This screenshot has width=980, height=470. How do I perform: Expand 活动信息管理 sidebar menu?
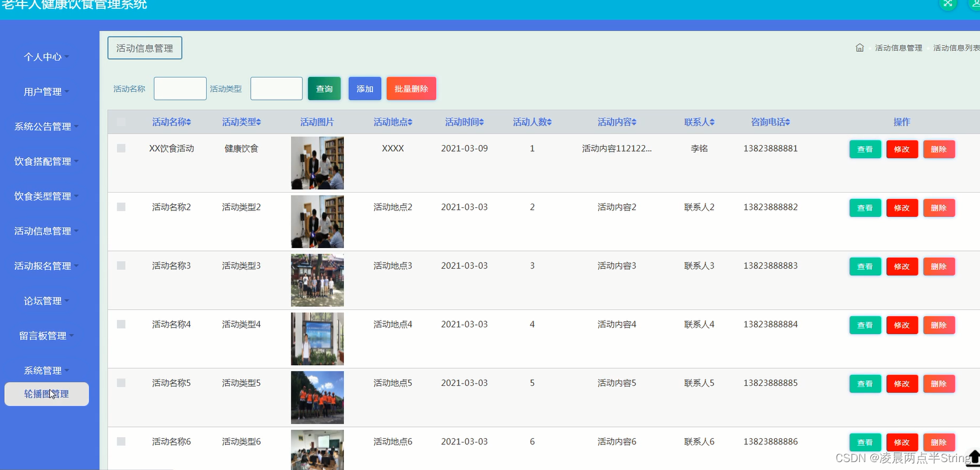(x=46, y=230)
